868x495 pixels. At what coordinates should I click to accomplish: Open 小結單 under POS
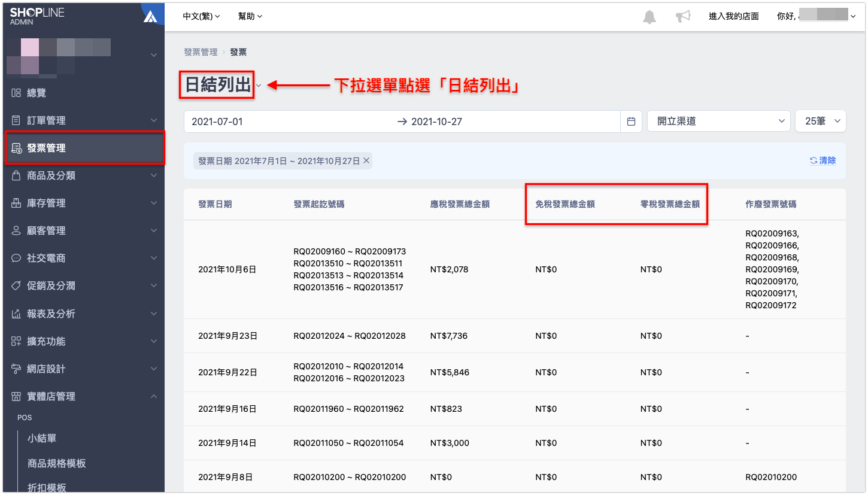[42, 438]
